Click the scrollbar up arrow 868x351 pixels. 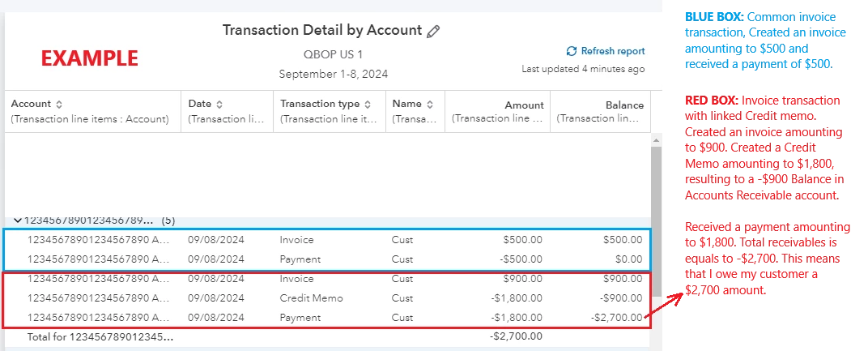pos(657,141)
